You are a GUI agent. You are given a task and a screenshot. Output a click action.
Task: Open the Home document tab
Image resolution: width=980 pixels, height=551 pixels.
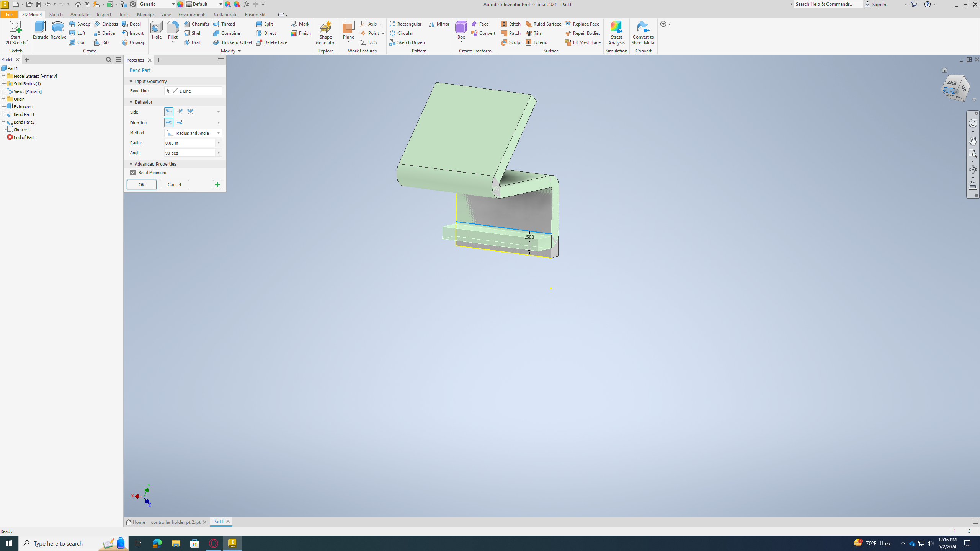(x=136, y=522)
